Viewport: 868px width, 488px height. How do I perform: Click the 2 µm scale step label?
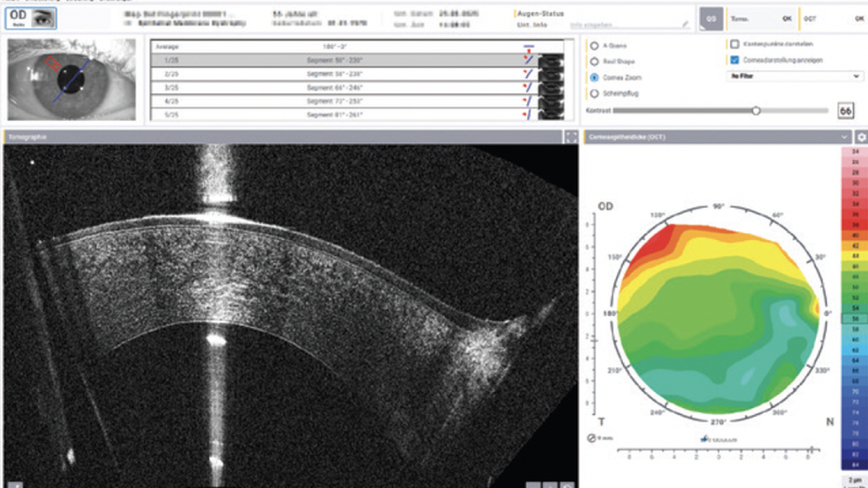[x=855, y=480]
